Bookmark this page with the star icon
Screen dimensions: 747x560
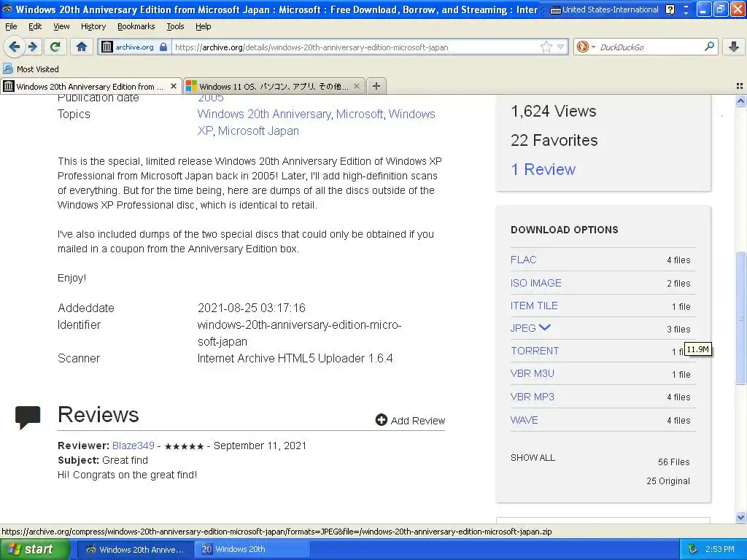pos(546,47)
